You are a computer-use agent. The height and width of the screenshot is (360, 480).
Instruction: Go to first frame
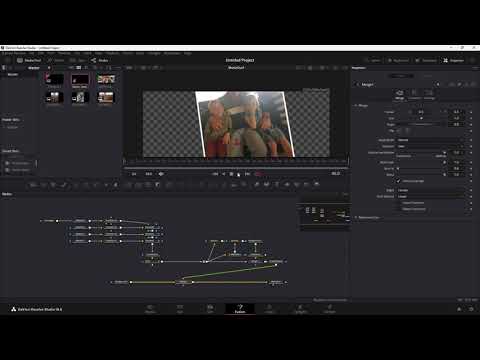point(215,174)
